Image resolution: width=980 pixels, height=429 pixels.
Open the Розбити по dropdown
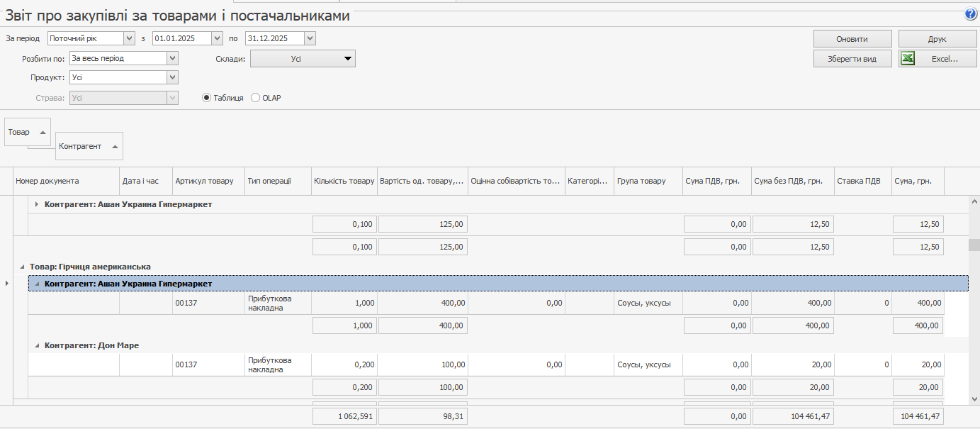click(x=172, y=59)
